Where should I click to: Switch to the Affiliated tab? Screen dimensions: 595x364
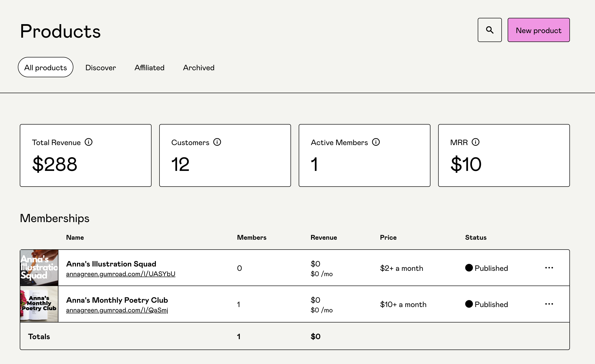point(149,68)
